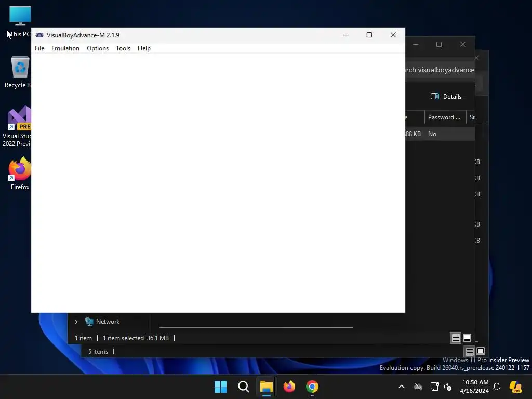
Task: Click '1 item selected 36.1 MB' status text
Action: pos(136,338)
